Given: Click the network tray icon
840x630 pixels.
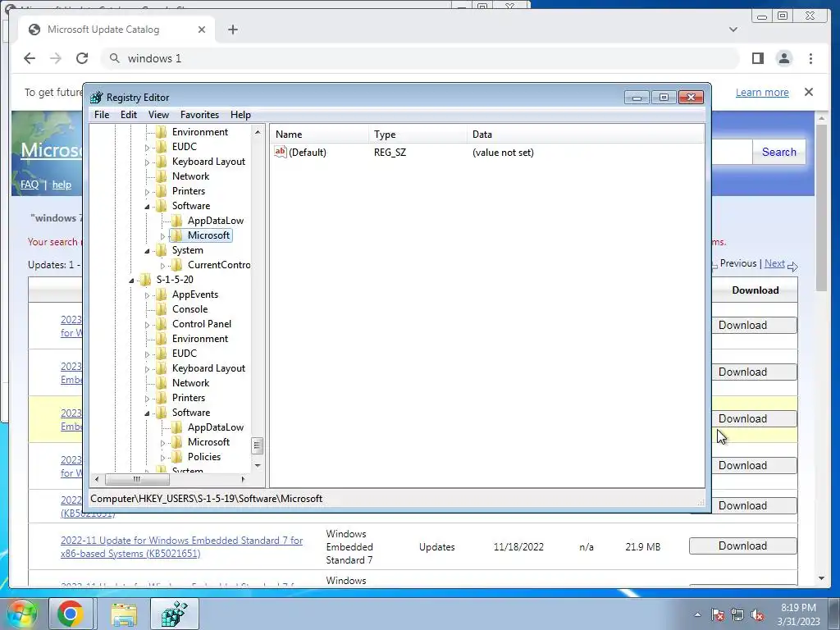Looking at the screenshot, I should point(737,614).
